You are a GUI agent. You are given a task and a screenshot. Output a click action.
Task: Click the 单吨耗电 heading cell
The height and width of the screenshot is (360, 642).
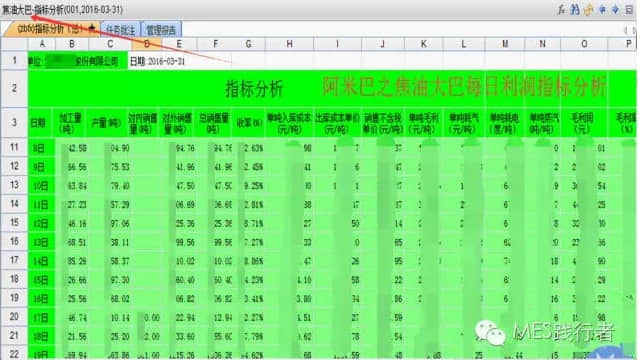[x=505, y=122]
